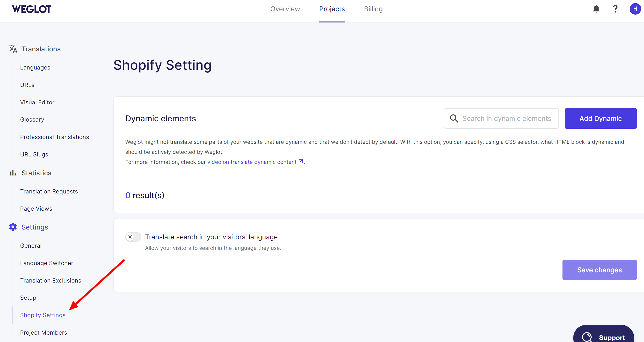Click the magnifier icon in search box
The image size is (644, 342).
pos(454,118)
